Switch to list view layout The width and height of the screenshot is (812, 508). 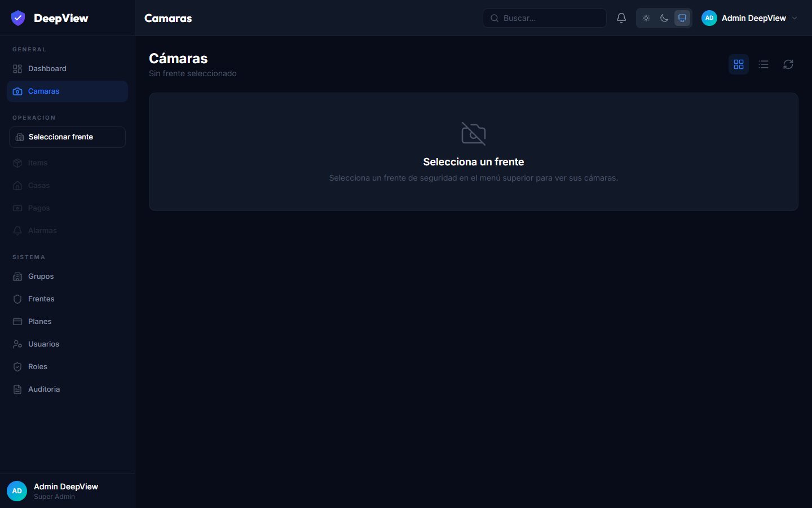764,64
